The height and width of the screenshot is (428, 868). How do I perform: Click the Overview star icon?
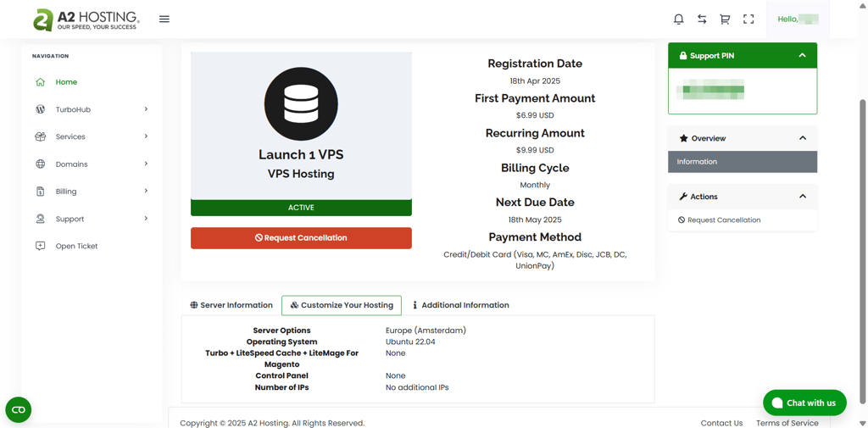pos(684,138)
